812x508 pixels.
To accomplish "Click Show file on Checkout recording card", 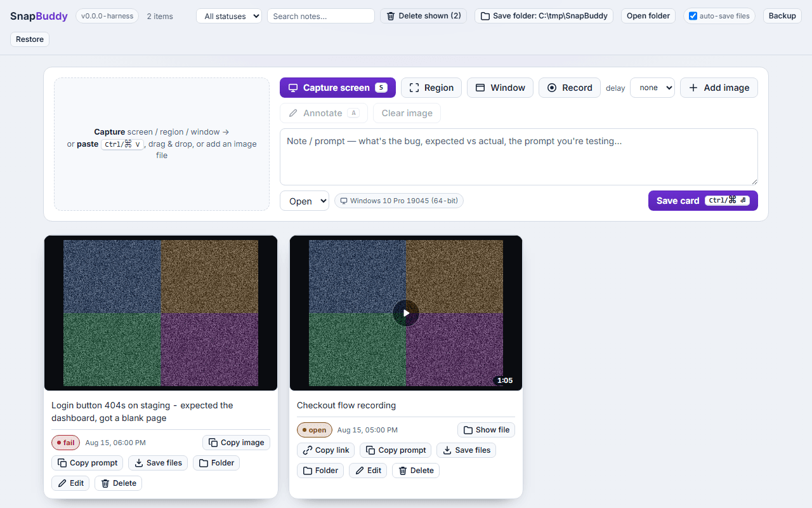I will [487, 430].
